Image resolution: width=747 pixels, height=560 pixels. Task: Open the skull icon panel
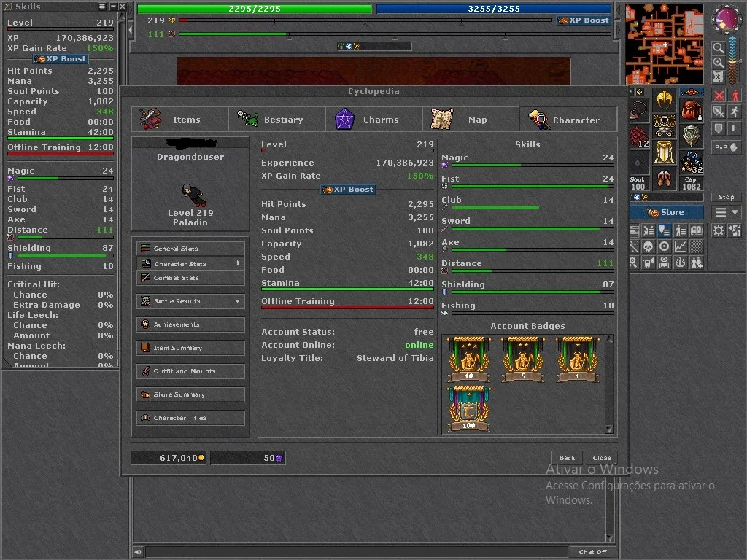pyautogui.click(x=649, y=246)
